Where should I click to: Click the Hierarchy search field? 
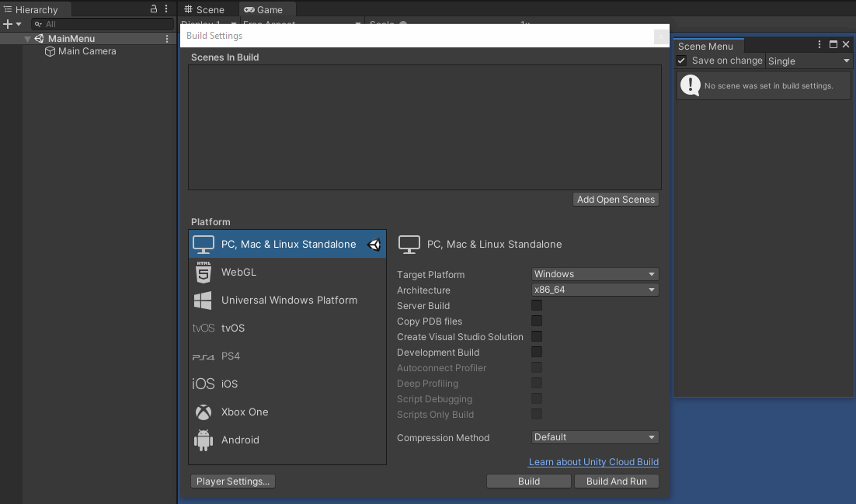pyautogui.click(x=103, y=24)
